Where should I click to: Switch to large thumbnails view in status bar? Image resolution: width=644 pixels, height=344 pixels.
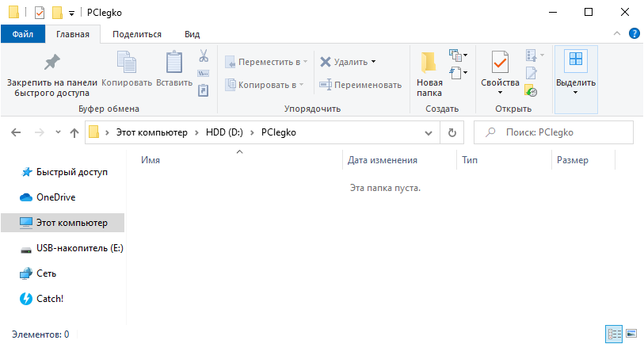point(631,334)
